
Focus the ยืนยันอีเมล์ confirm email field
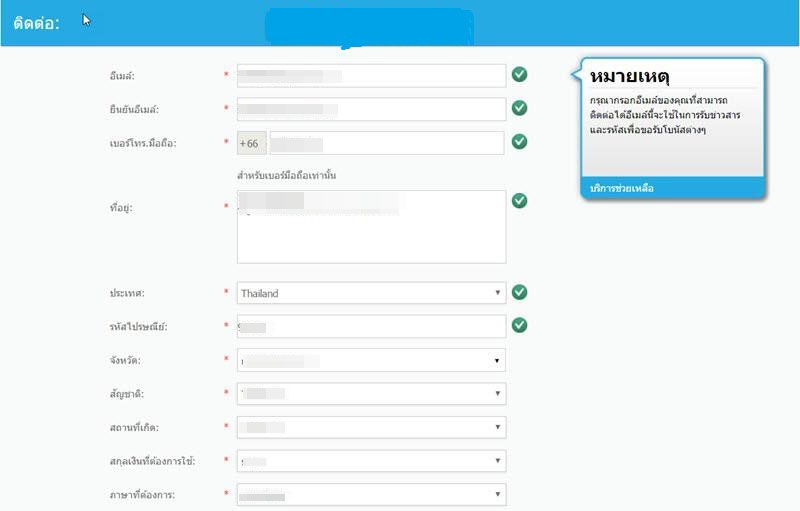click(x=370, y=109)
